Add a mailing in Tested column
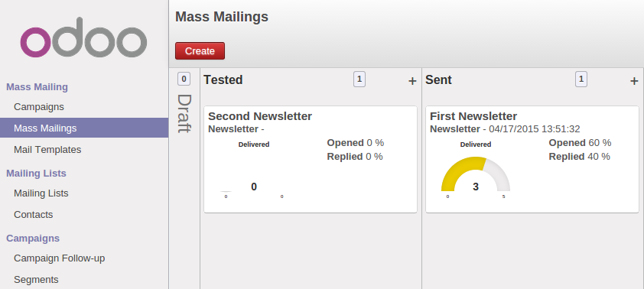This screenshot has height=289, width=644. coord(412,81)
